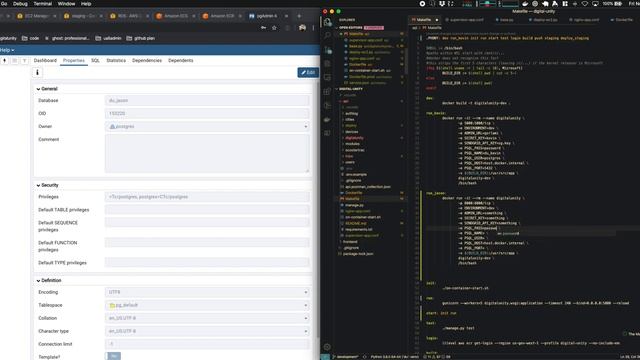Click the Python interpreter in status bar
Screen dimensions: 640x360
tap(394, 357)
